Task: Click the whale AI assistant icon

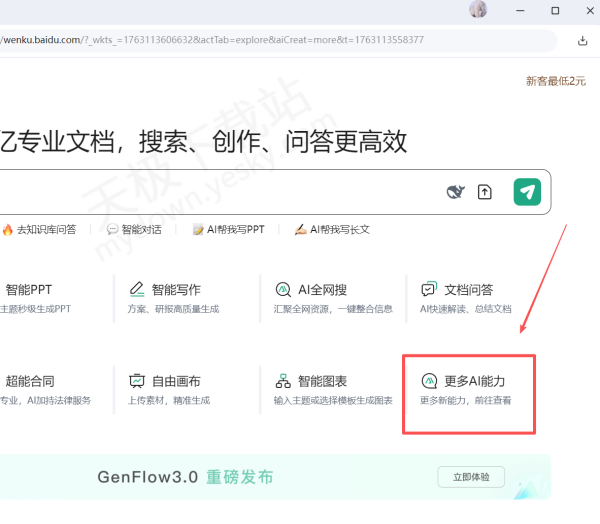Action: coord(455,192)
